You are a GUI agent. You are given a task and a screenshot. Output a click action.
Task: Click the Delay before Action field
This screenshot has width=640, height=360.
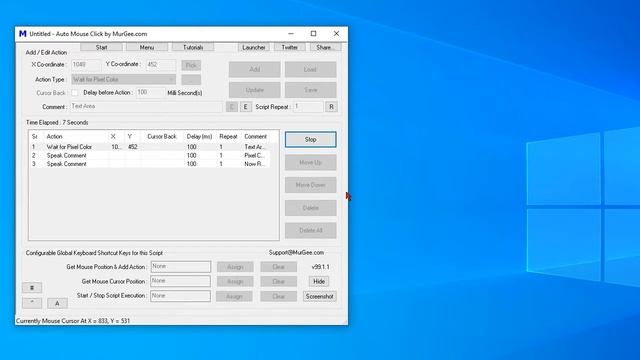[x=150, y=93]
